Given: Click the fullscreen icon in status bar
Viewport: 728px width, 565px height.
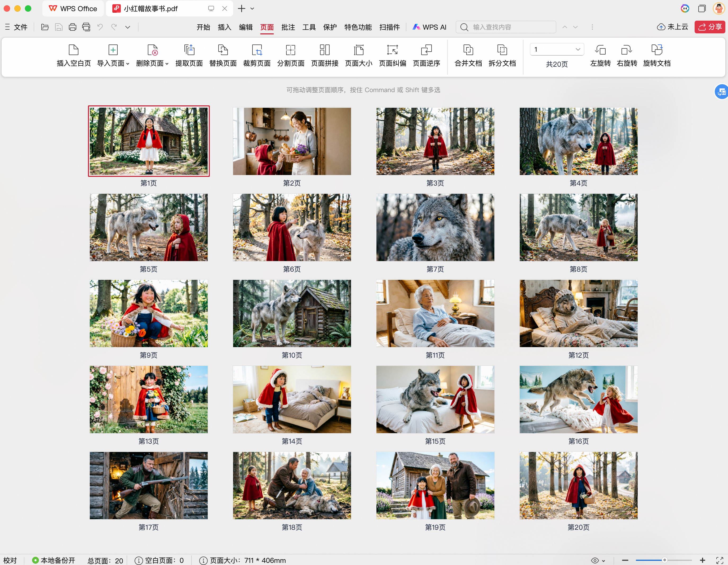Looking at the screenshot, I should click(719, 560).
